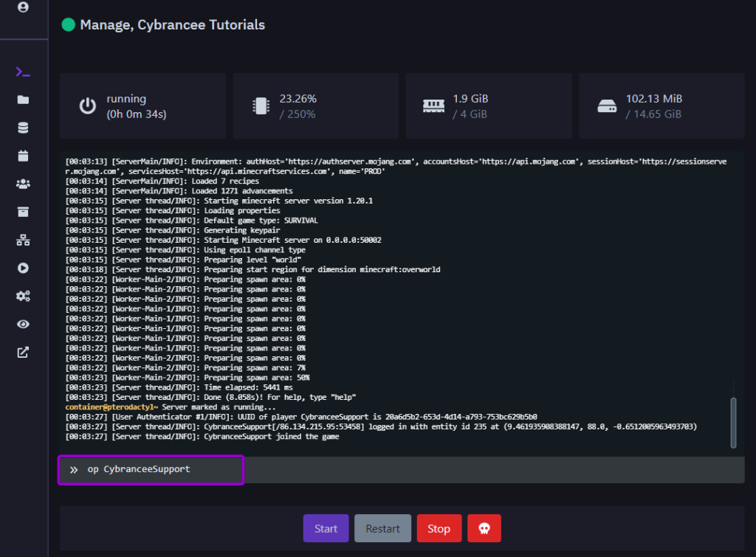The height and width of the screenshot is (557, 756).
Task: Open the Schedules calendar icon
Action: tap(23, 156)
